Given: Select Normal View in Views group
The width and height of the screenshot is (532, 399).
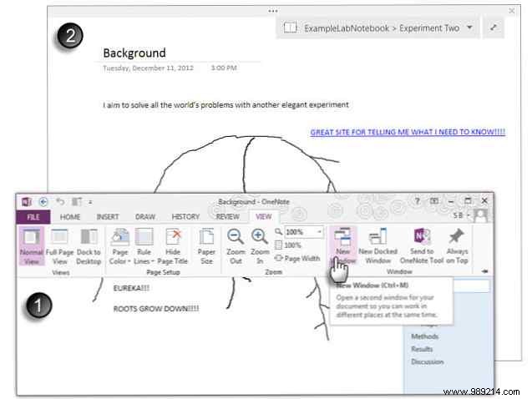Looking at the screenshot, I should click(x=32, y=246).
